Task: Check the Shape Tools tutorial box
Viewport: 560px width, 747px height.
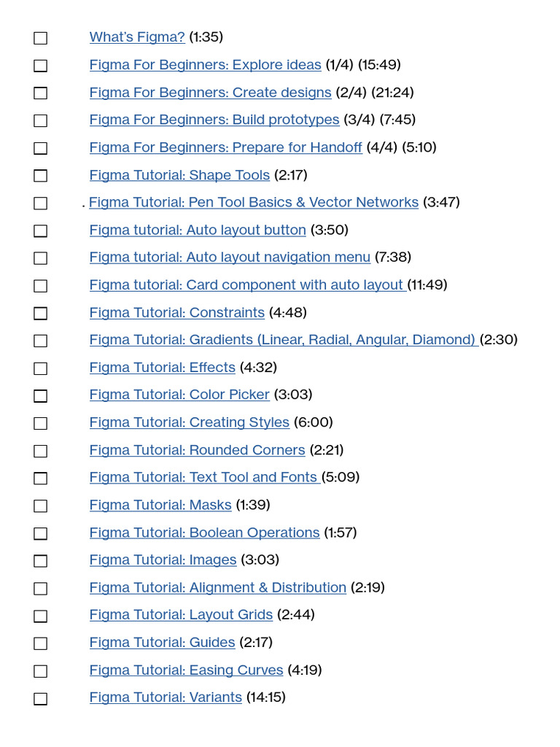Action: click(41, 176)
